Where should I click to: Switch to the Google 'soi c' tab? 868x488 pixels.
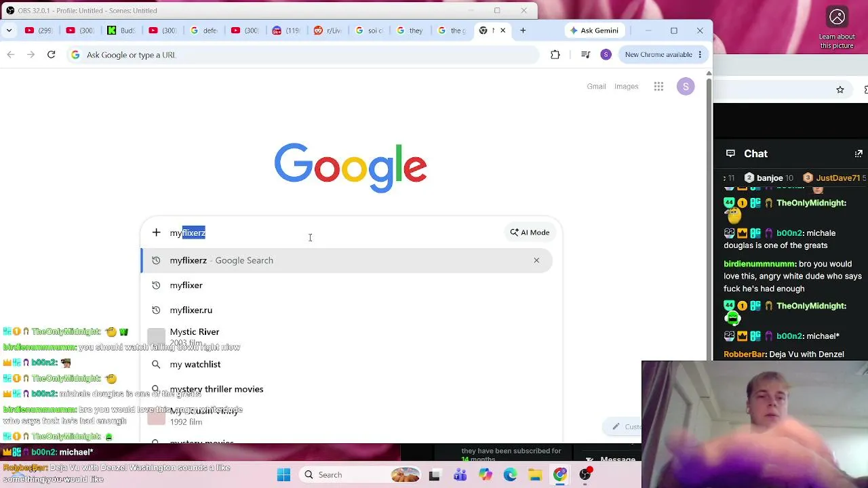tap(368, 30)
